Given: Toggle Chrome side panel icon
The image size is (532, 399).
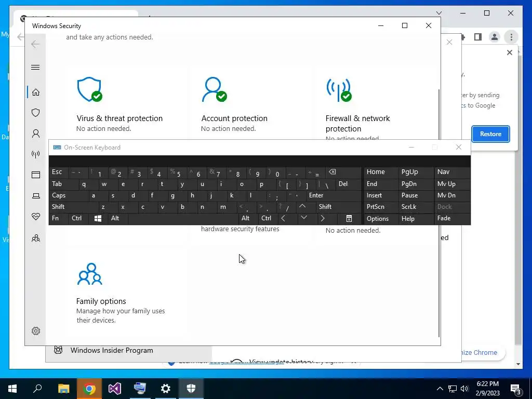Looking at the screenshot, I should 478,37.
